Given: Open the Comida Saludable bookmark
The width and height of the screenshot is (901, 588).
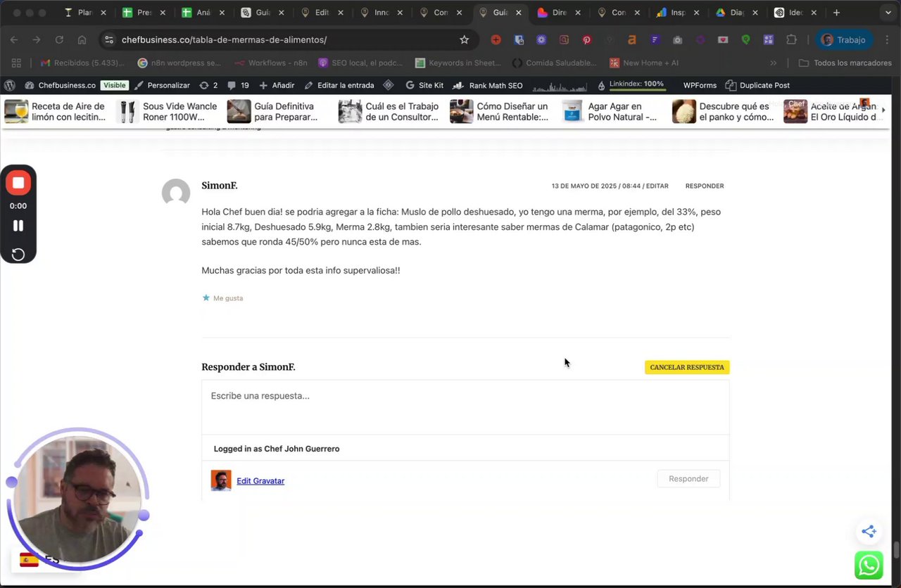Looking at the screenshot, I should [554, 63].
